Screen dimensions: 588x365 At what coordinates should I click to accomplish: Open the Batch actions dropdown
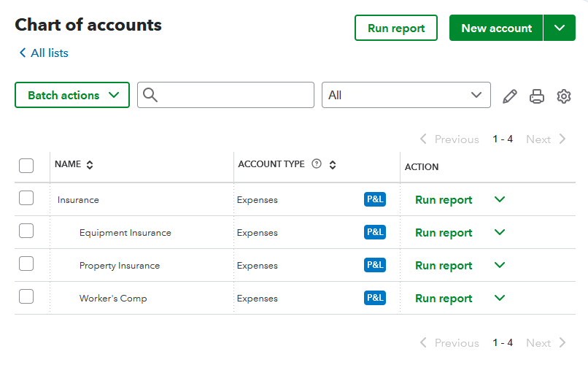pos(72,95)
